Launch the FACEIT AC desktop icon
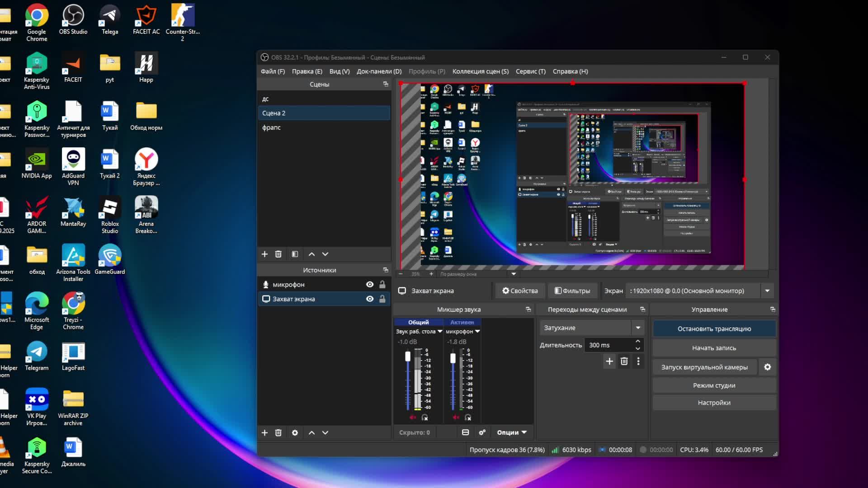This screenshot has height=488, width=868. click(x=146, y=20)
